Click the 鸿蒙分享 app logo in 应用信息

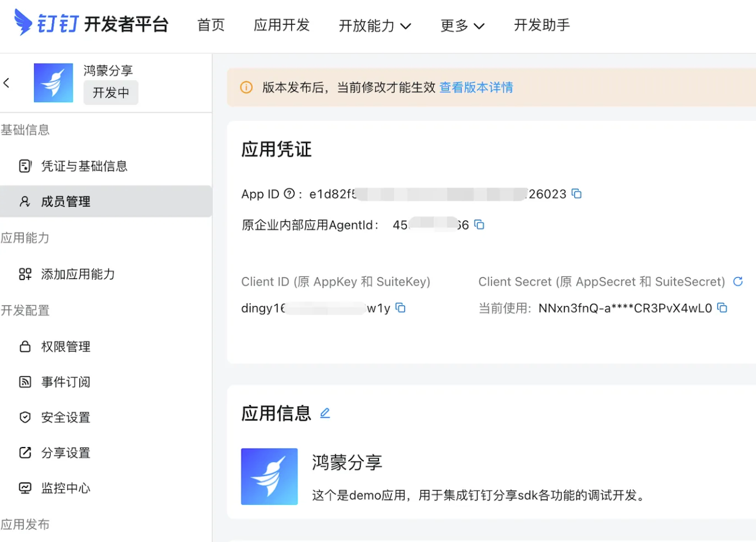tap(269, 476)
